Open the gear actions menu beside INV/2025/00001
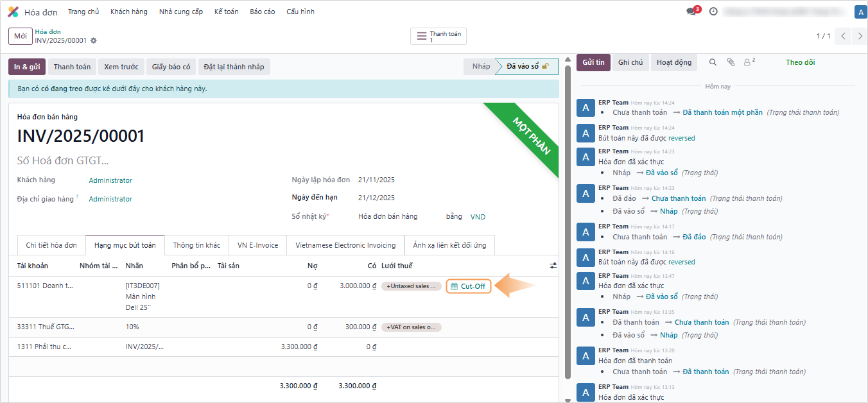The image size is (868, 403). pyautogui.click(x=94, y=40)
